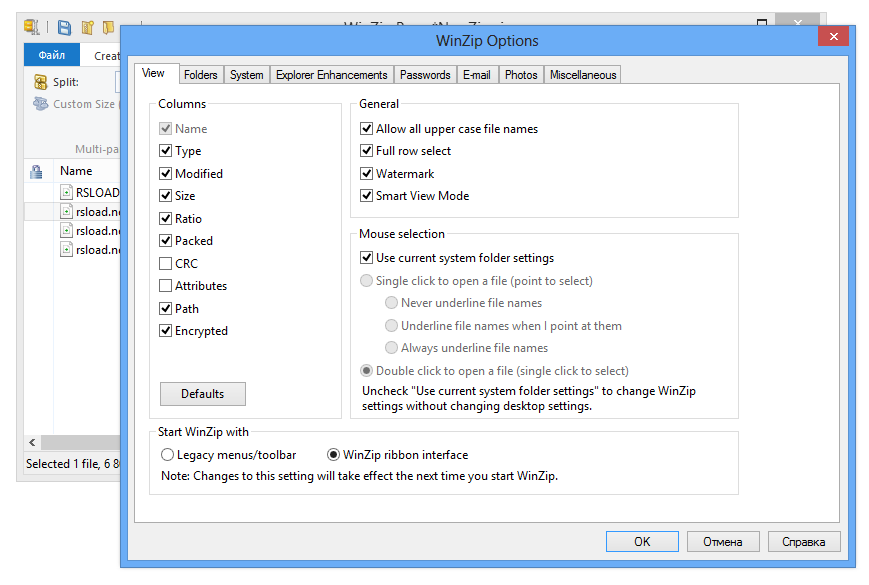Turn off Smart View Mode
869x585 pixels.
click(x=366, y=196)
